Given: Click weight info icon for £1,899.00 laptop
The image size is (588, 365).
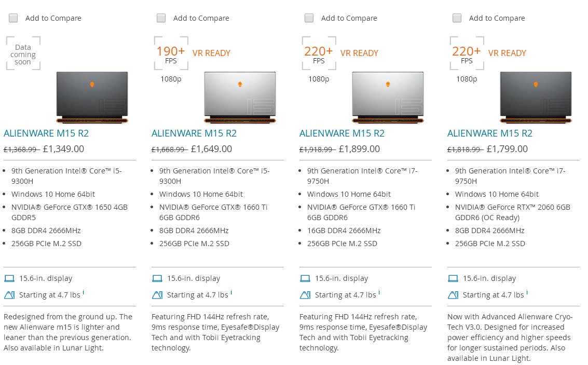Looking at the screenshot, I should (379, 292).
